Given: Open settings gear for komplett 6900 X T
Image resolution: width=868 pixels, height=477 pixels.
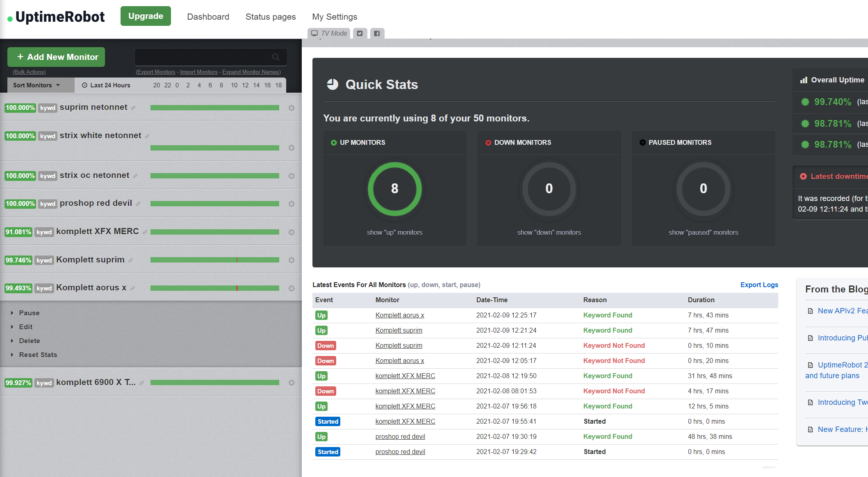Looking at the screenshot, I should pyautogui.click(x=292, y=383).
